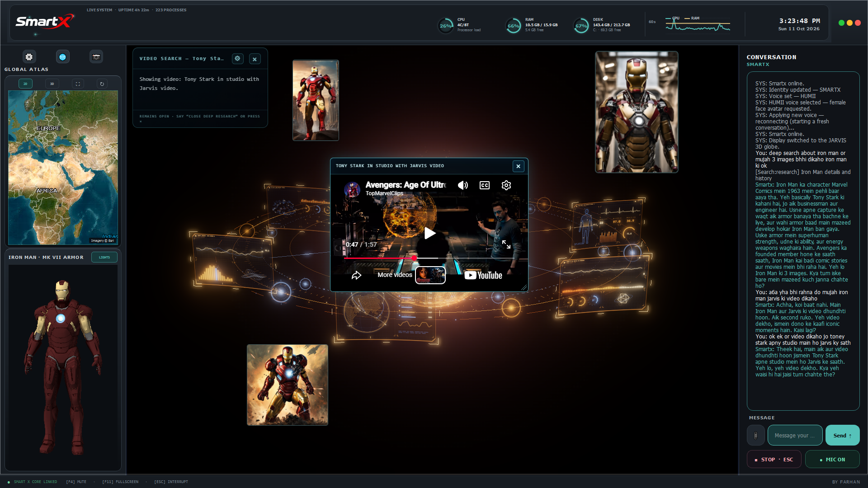Open the bottom Iron Man landing-pose image
This screenshot has height=488, width=868.
[288, 385]
